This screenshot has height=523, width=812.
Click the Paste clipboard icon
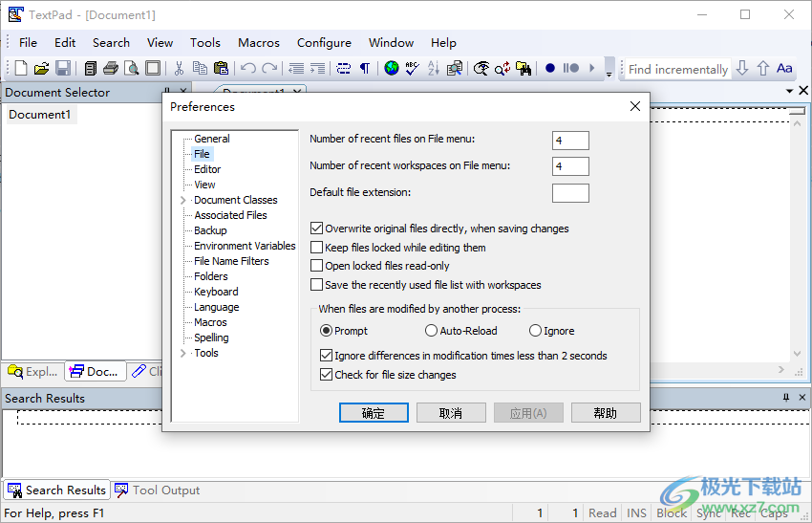pyautogui.click(x=221, y=68)
